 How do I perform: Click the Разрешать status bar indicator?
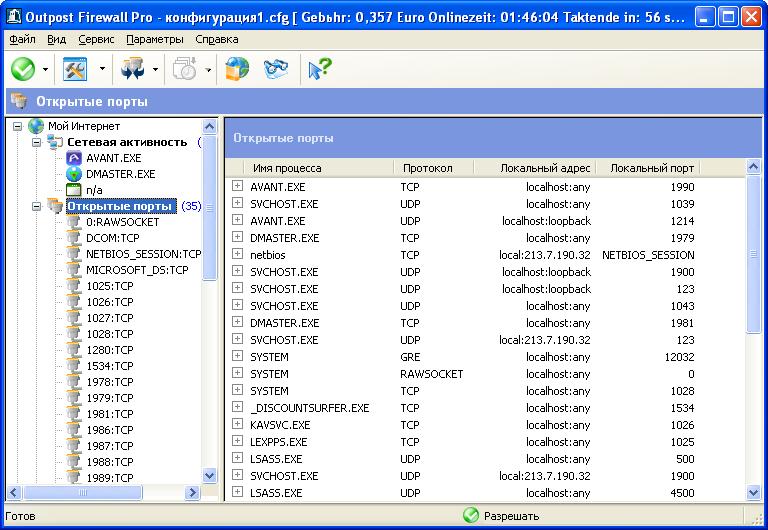pyautogui.click(x=501, y=516)
